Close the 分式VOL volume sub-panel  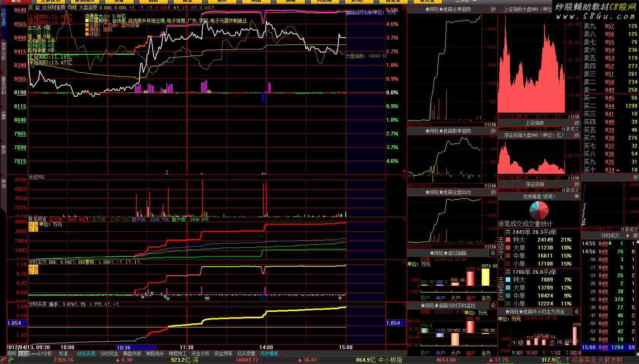click(x=404, y=178)
